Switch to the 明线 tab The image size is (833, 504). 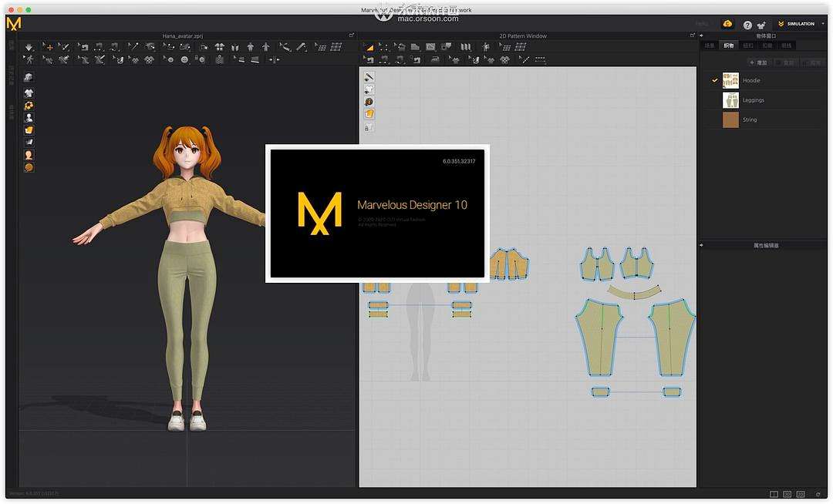click(786, 45)
